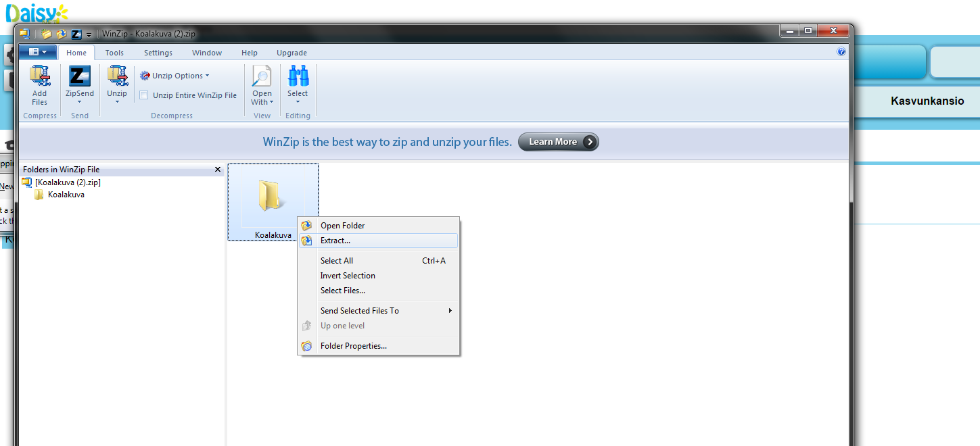The image size is (980, 446).
Task: Switch to the Tools ribbon tab
Action: 114,53
